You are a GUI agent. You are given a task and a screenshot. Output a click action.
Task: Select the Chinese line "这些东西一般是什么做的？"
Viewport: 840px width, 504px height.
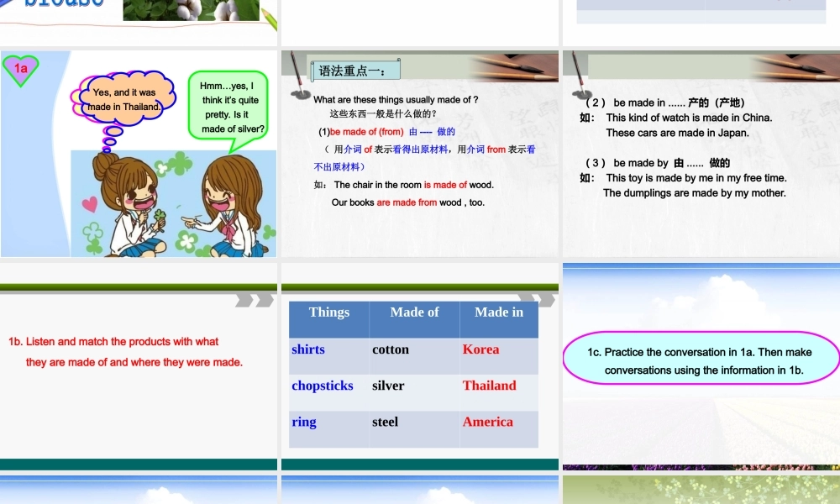(x=384, y=113)
